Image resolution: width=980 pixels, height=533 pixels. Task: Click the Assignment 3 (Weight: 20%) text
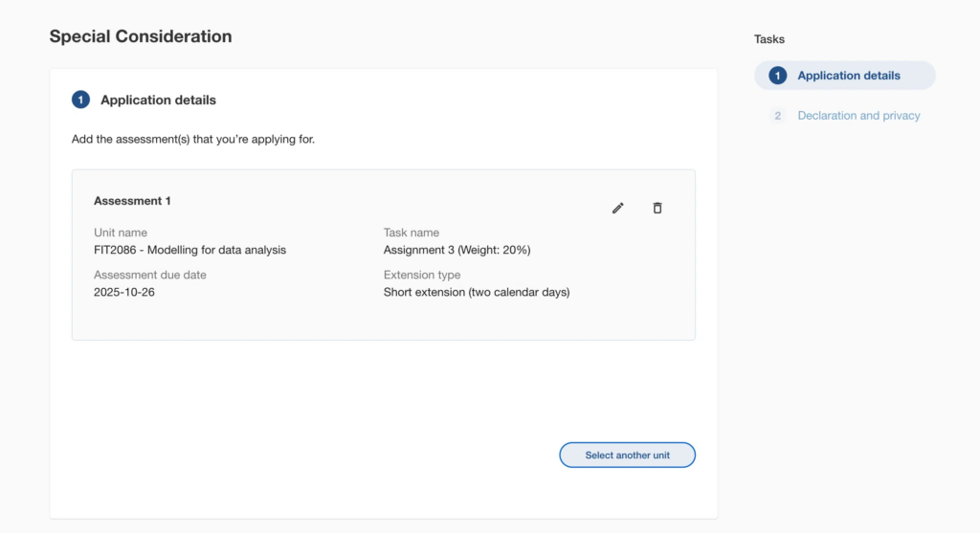[x=457, y=250]
